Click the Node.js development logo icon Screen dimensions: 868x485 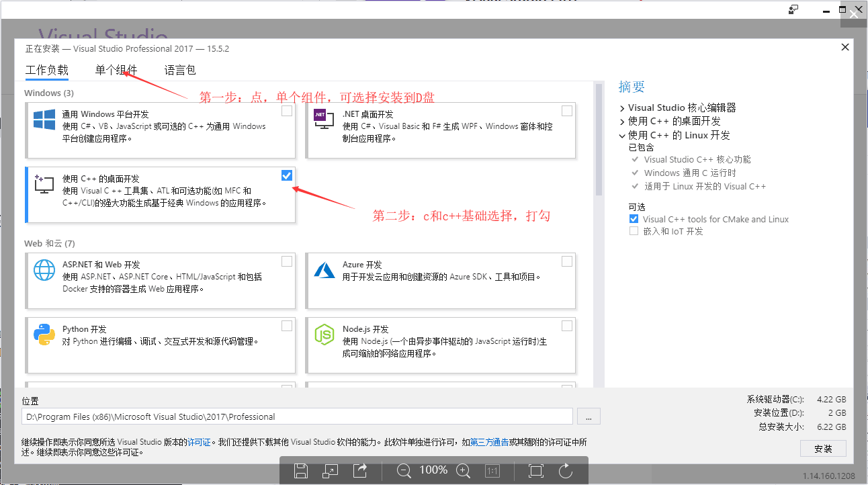tap(324, 334)
